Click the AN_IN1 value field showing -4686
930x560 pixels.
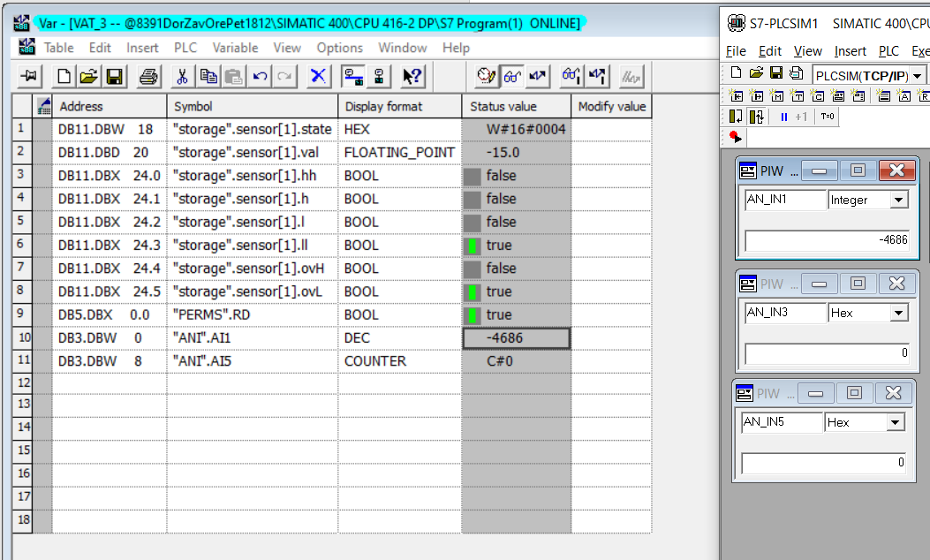[x=827, y=240]
